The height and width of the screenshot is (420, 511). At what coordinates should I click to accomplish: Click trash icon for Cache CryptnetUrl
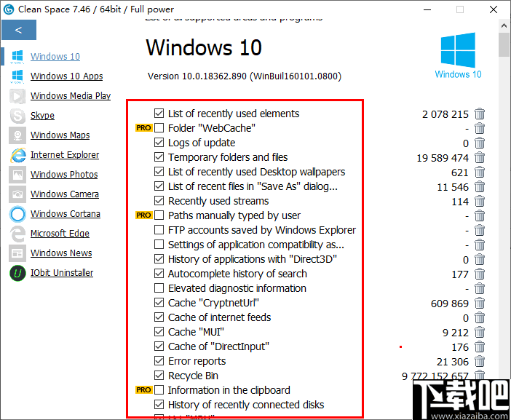[480, 303]
